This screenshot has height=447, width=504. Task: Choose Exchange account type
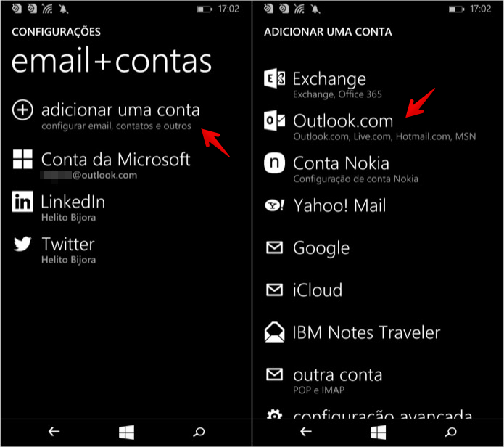pos(323,83)
